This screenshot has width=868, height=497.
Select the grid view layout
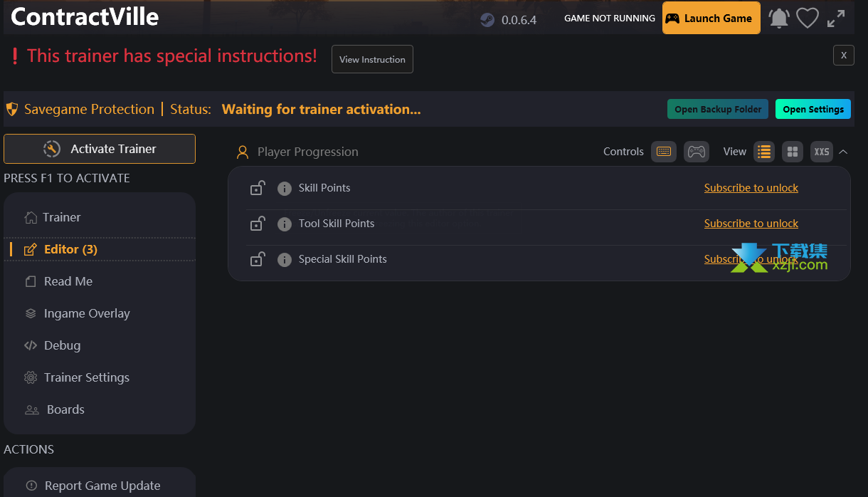pyautogui.click(x=793, y=152)
